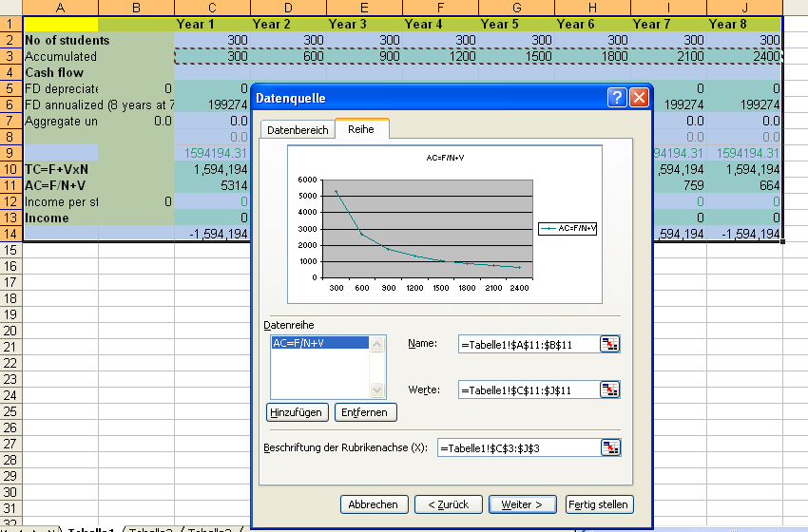Select row header 3

10,56
